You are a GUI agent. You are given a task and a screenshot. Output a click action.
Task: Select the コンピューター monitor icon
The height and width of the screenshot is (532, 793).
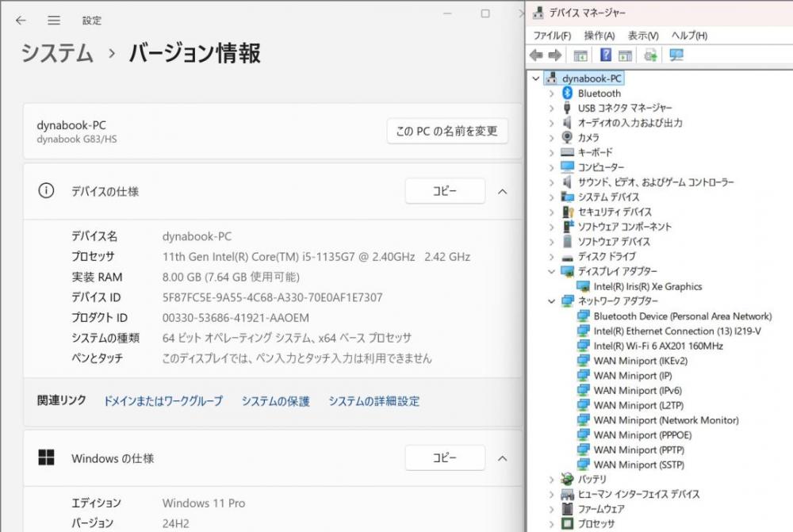point(568,166)
